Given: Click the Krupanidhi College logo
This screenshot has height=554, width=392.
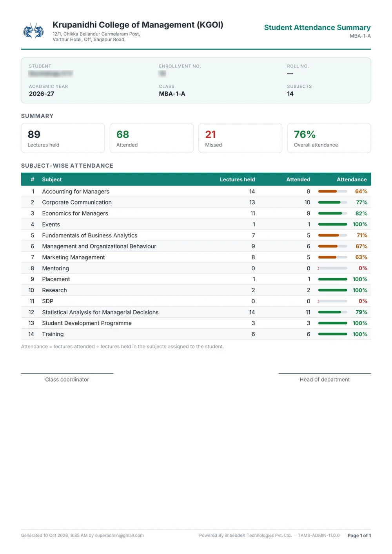Looking at the screenshot, I should [x=33, y=31].
